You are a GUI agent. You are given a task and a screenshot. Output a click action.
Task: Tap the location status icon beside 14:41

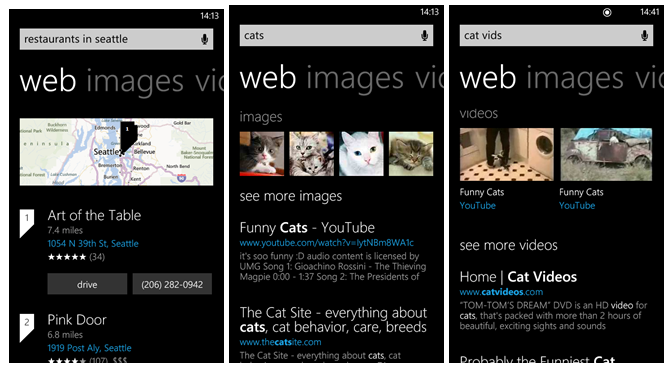pos(607,12)
